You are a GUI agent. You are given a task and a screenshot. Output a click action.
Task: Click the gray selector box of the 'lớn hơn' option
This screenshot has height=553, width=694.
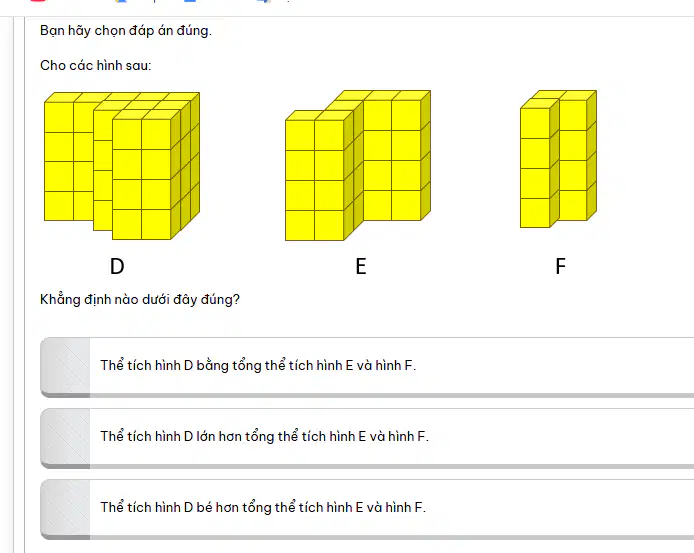tap(65, 437)
